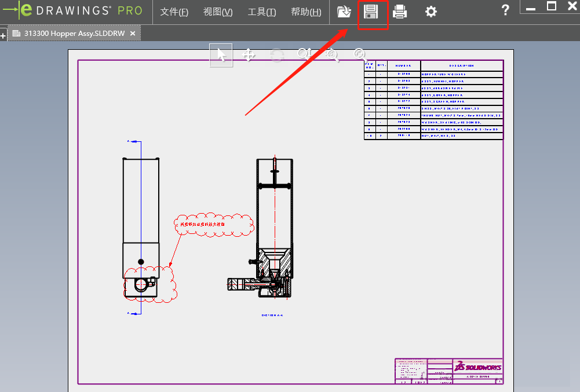Viewport: 580px width, 392px height.
Task: Open the 工具(T) menu
Action: coord(261,12)
